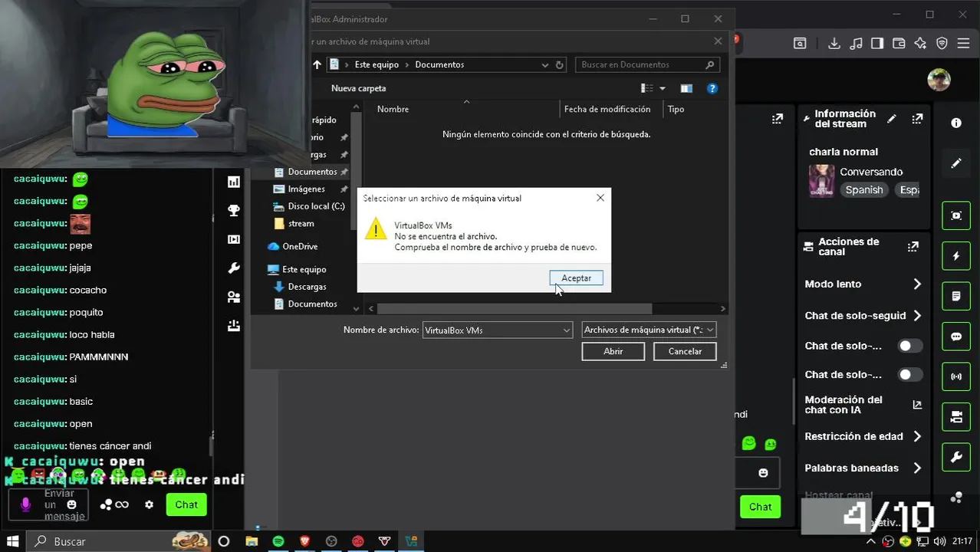Open the Archivos de máquina virtual filter dropdown

coord(649,330)
